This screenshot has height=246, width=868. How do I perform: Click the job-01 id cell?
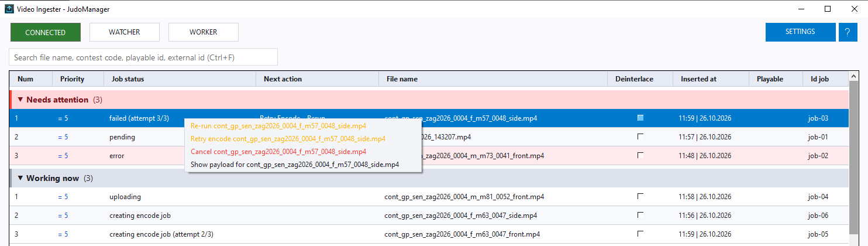pyautogui.click(x=818, y=137)
